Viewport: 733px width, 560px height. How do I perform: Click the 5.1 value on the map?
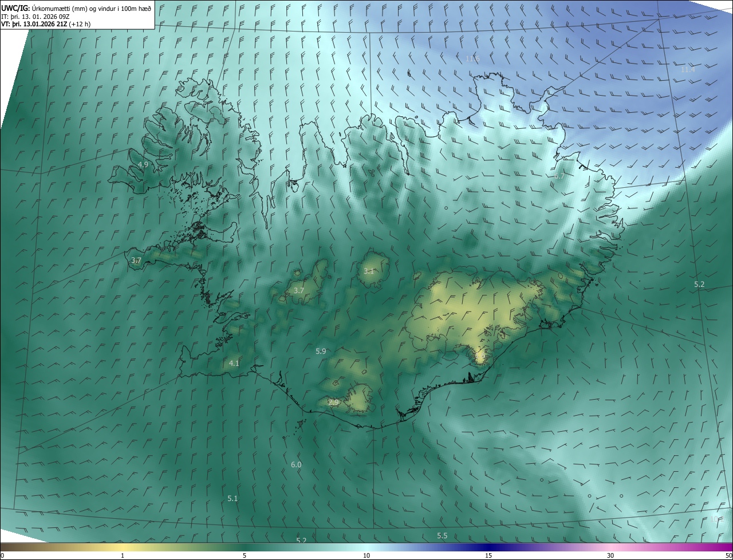click(232, 499)
